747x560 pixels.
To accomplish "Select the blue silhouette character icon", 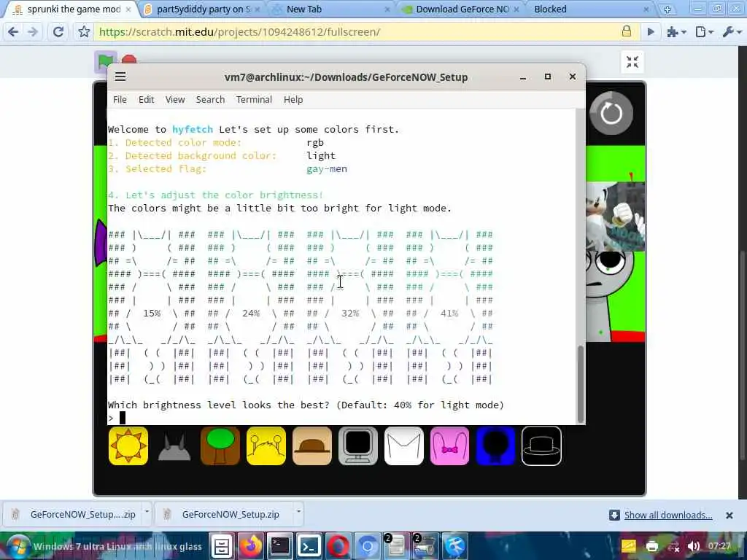I will (495, 446).
